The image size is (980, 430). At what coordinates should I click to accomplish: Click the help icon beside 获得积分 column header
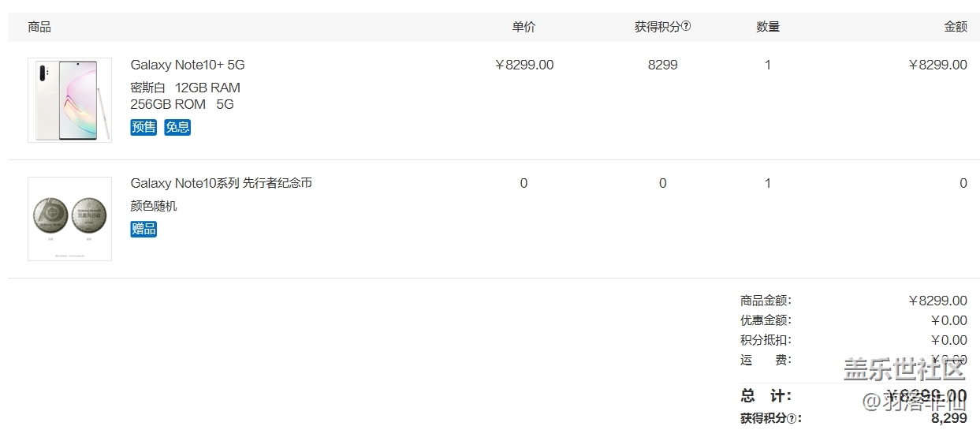click(686, 26)
